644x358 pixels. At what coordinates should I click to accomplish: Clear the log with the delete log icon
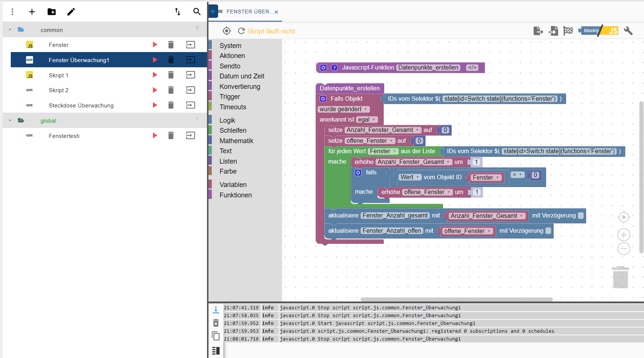click(x=216, y=323)
